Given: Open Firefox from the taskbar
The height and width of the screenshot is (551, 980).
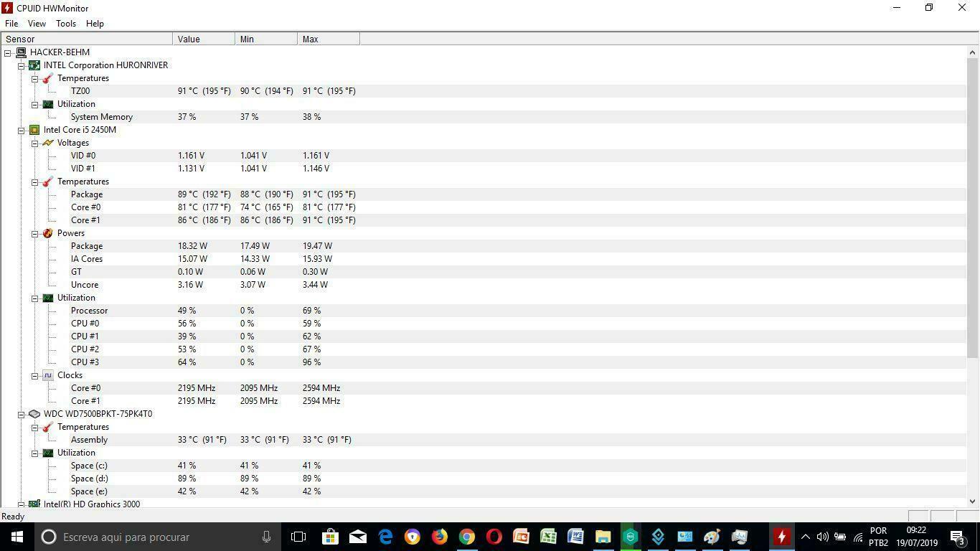Looking at the screenshot, I should pyautogui.click(x=440, y=537).
